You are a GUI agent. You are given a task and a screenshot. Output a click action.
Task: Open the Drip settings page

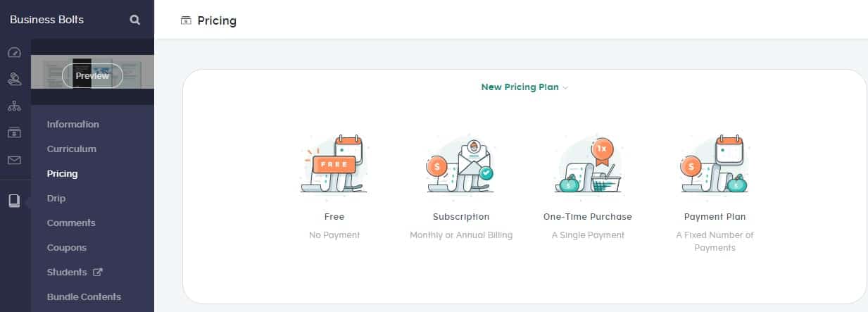point(56,199)
